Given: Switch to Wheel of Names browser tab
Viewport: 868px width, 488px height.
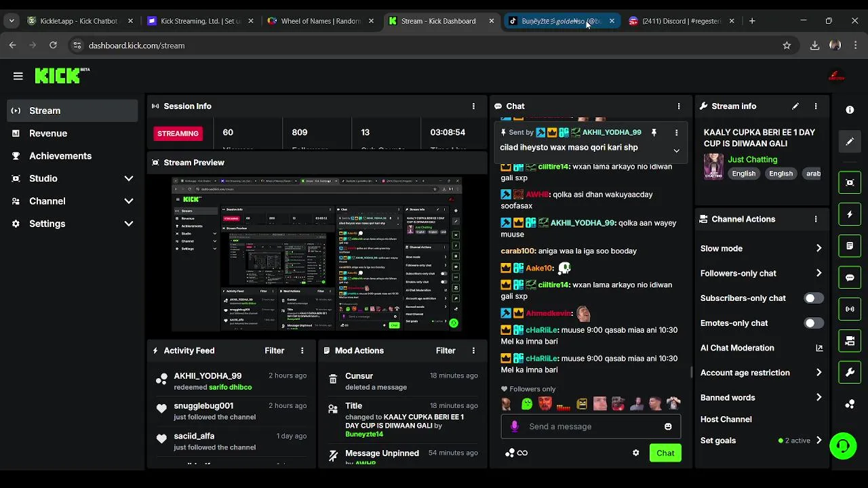Looking at the screenshot, I should click(320, 21).
